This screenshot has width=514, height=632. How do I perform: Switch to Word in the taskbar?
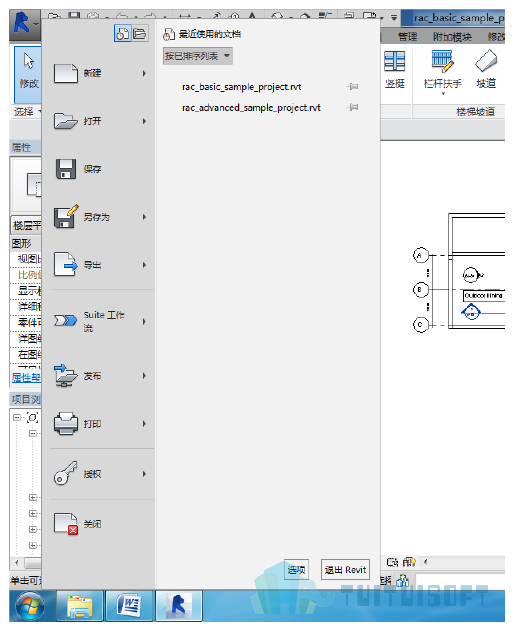tap(129, 606)
